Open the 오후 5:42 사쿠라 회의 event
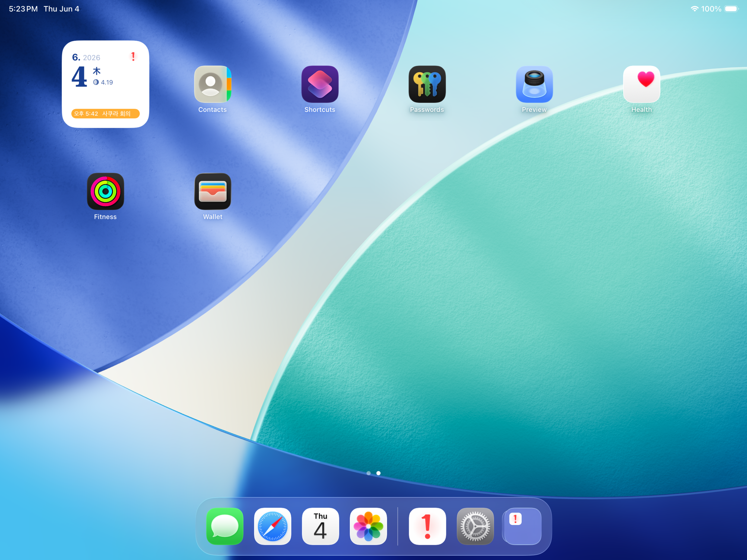 (x=105, y=113)
